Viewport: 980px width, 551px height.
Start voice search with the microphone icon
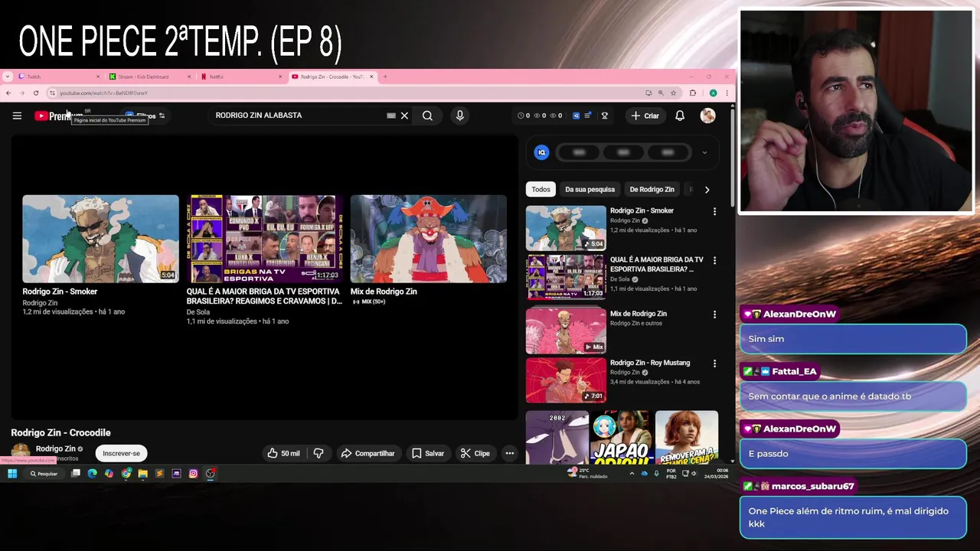tap(459, 116)
